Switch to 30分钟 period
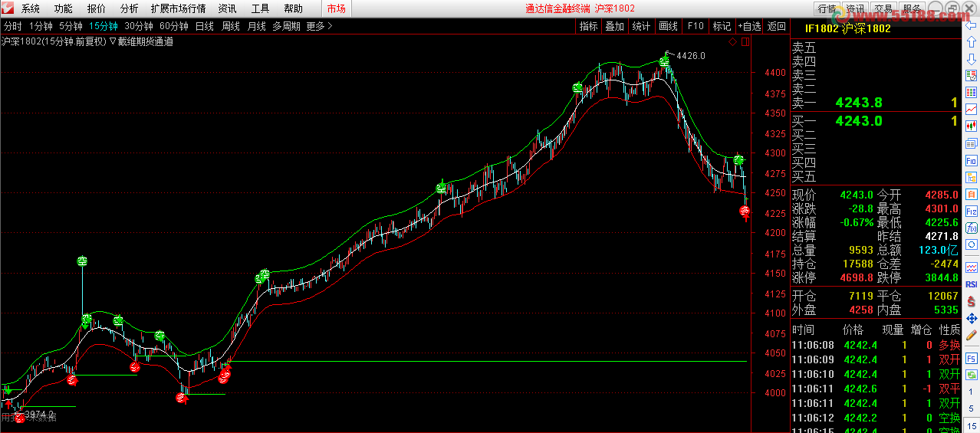 point(139,26)
